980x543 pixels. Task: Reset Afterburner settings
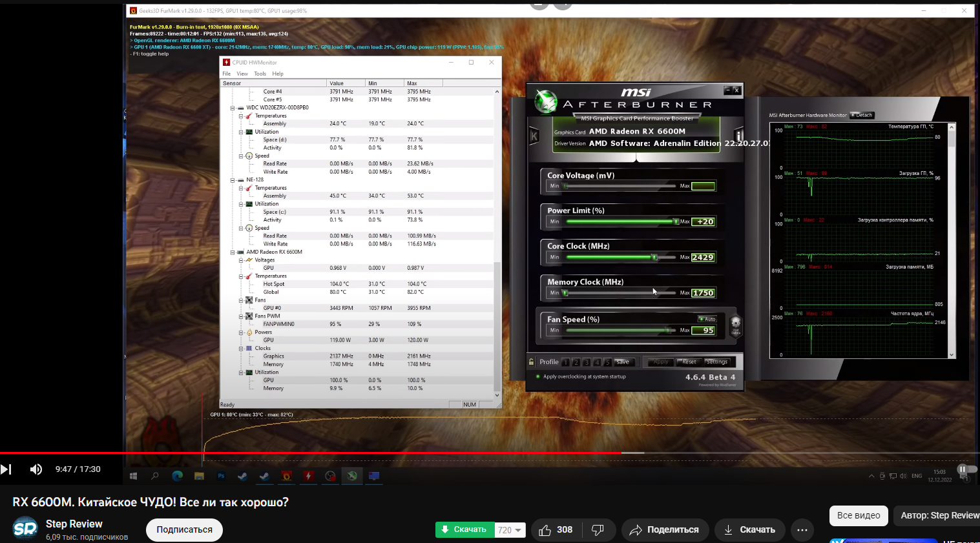tap(689, 362)
